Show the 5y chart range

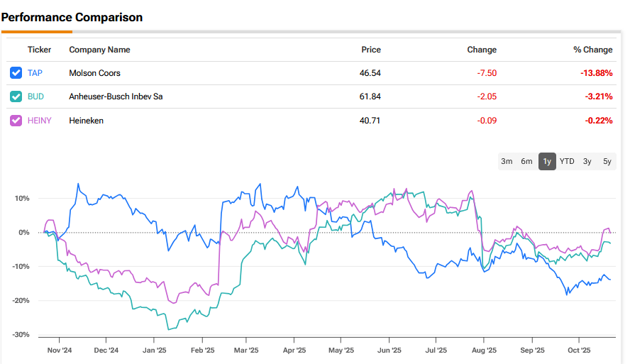click(607, 161)
